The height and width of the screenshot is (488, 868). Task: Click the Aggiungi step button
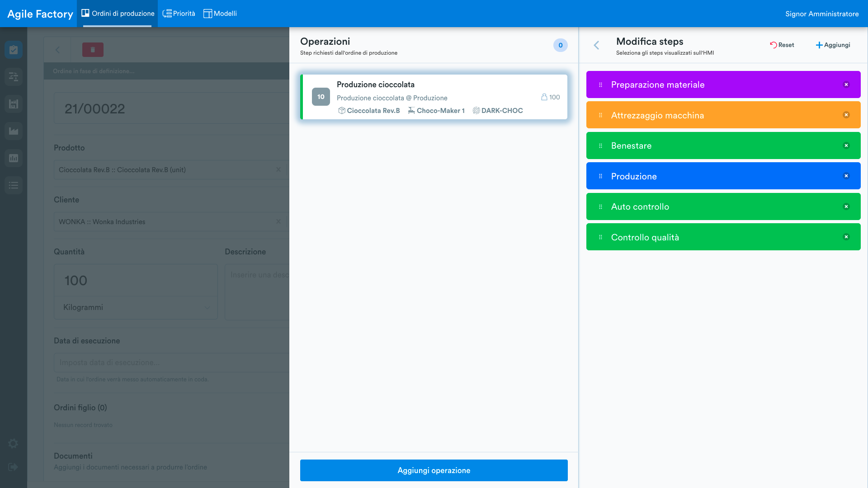point(832,45)
